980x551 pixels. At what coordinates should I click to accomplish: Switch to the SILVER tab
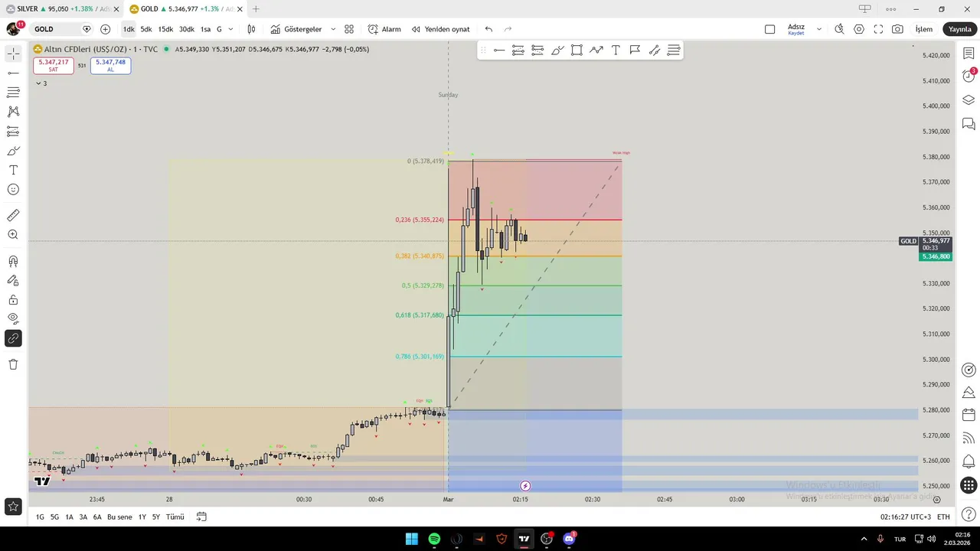click(x=62, y=9)
